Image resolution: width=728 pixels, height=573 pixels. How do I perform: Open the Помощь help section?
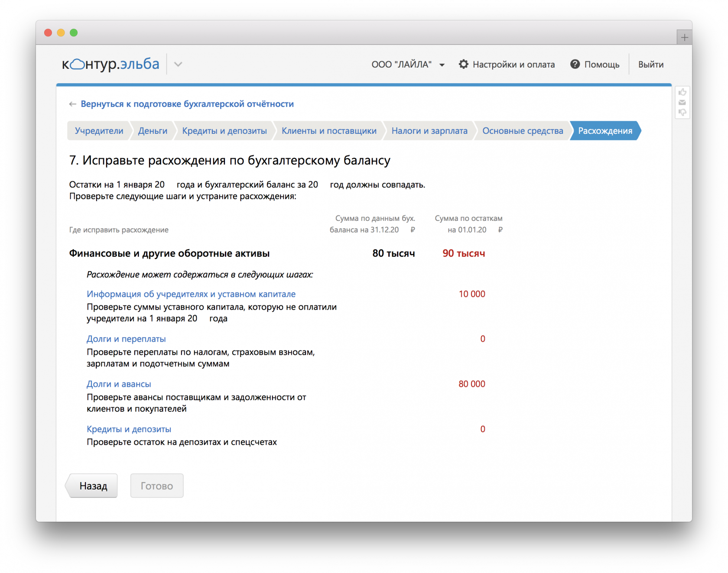(595, 65)
